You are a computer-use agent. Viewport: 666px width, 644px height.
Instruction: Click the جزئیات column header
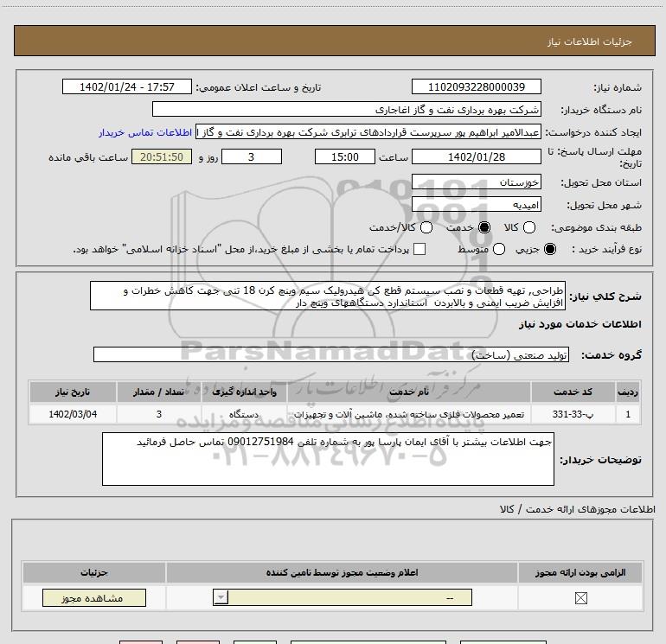click(94, 572)
